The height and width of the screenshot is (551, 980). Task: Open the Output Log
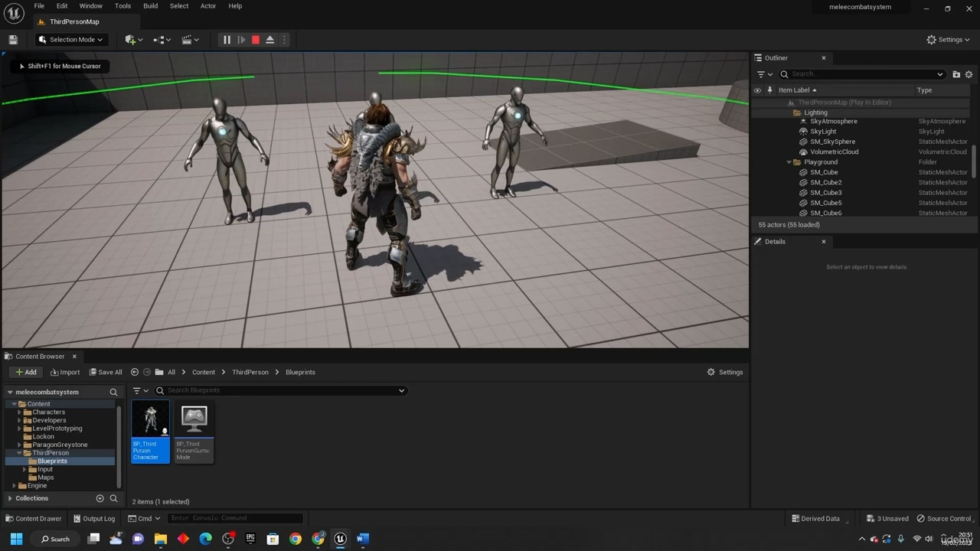pyautogui.click(x=94, y=518)
